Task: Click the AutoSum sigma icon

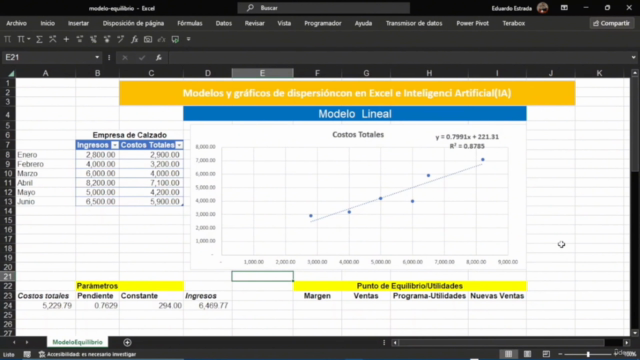Action: [x=39, y=39]
